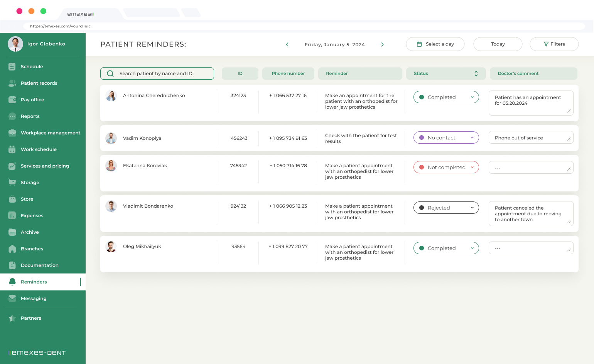Viewport: 594px width, 364px height.
Task: Click the Partners star icon
Action: coord(12,318)
